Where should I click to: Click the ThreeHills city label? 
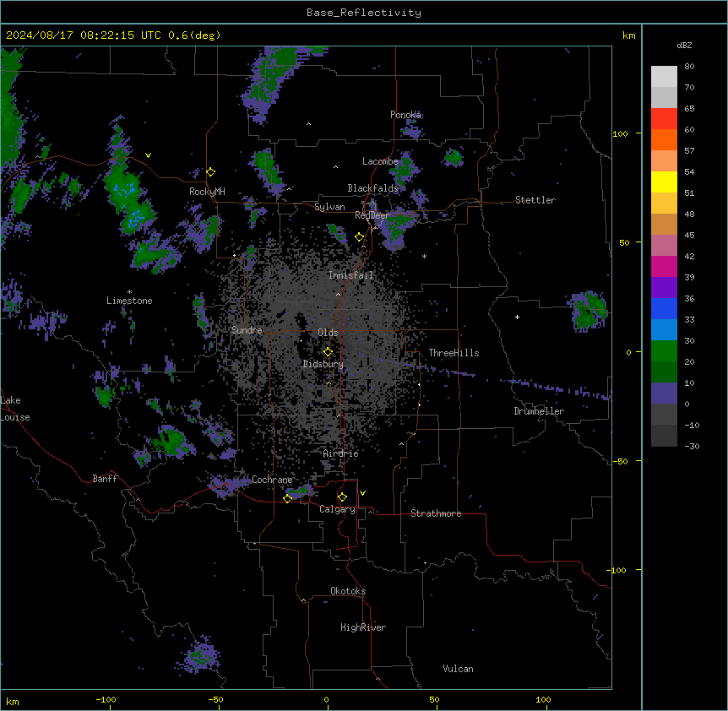pyautogui.click(x=454, y=353)
